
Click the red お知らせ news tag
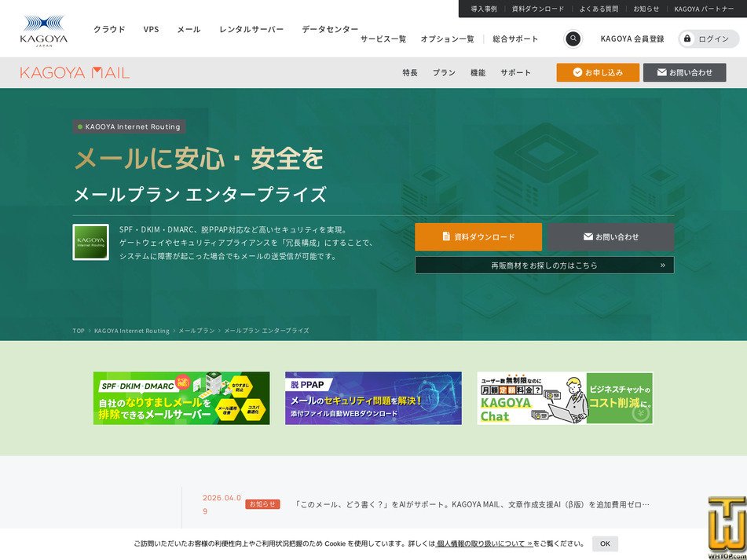pyautogui.click(x=262, y=503)
